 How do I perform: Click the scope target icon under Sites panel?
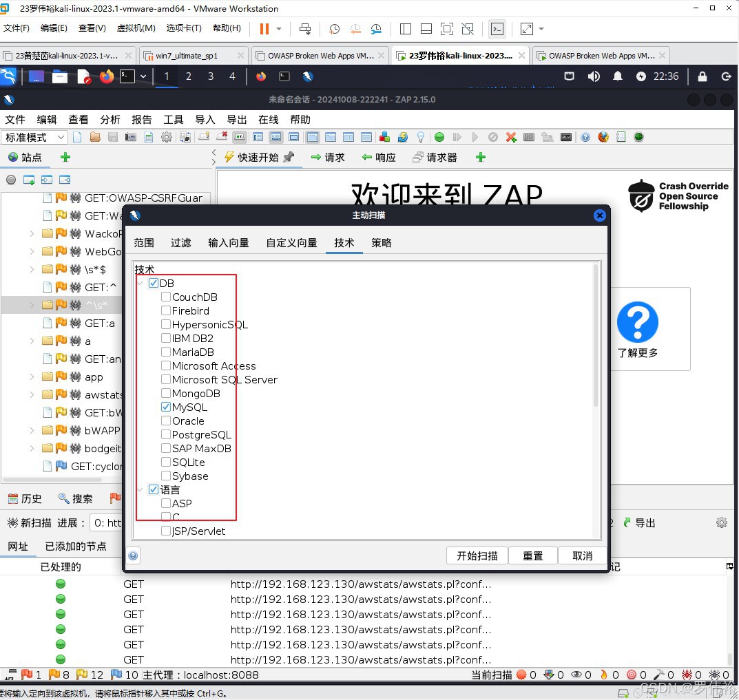[x=11, y=180]
